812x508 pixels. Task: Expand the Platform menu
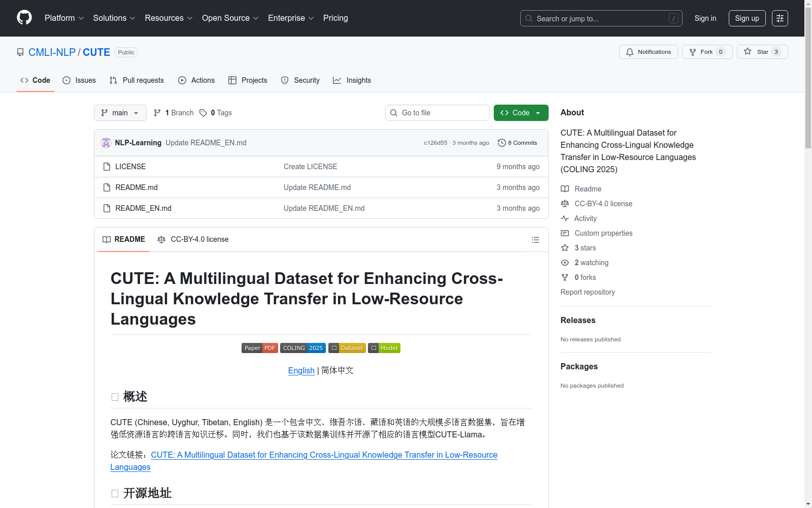coord(64,18)
